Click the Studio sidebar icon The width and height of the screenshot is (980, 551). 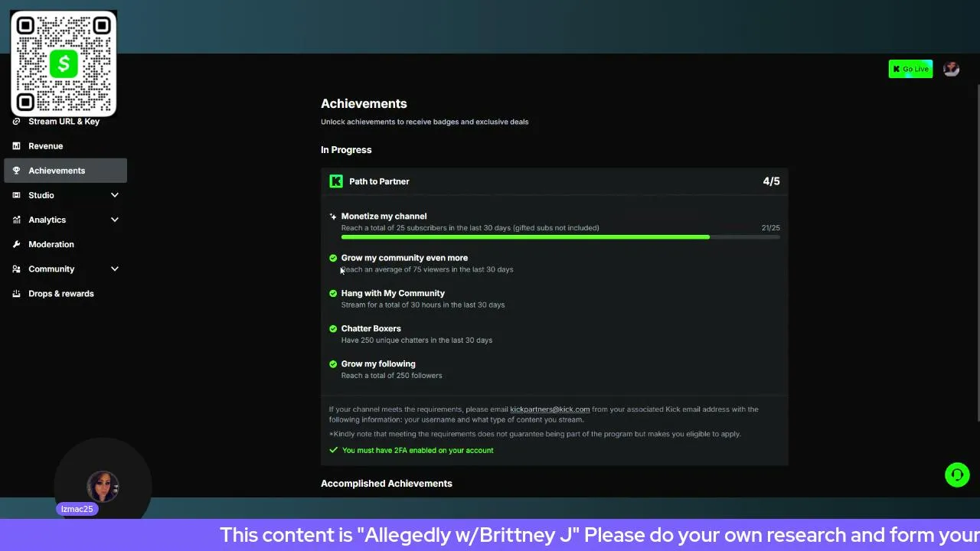click(x=16, y=195)
